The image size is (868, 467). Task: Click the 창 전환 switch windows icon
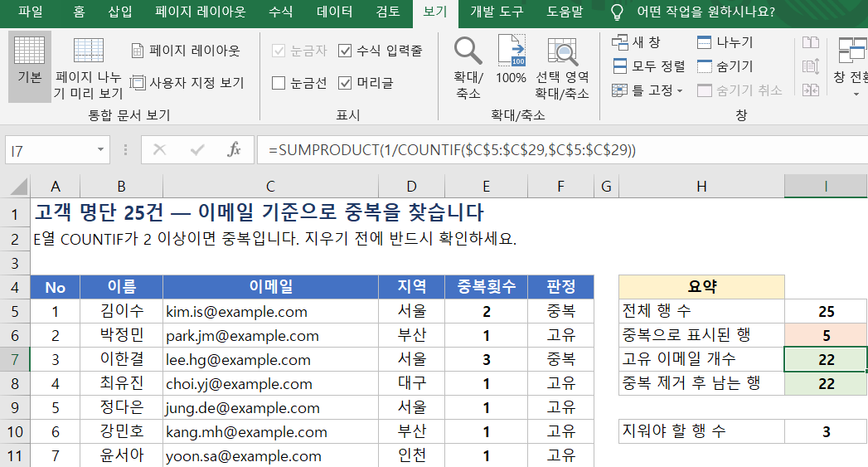pos(851,51)
